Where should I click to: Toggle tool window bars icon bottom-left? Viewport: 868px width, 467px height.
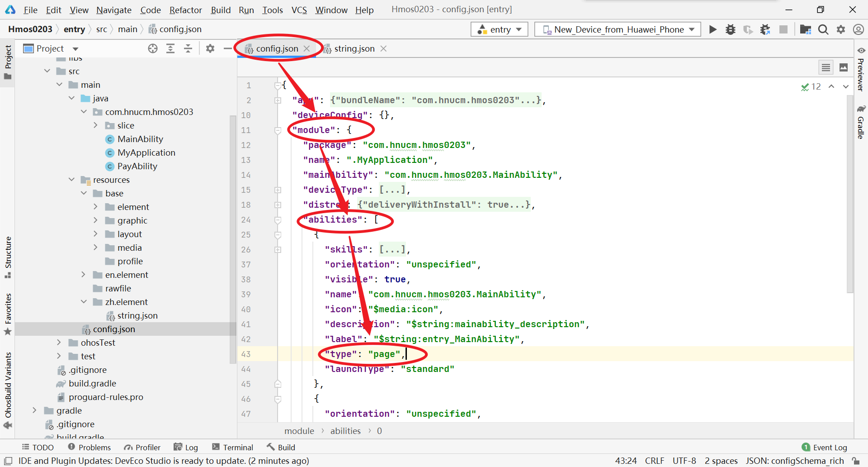(x=8, y=461)
